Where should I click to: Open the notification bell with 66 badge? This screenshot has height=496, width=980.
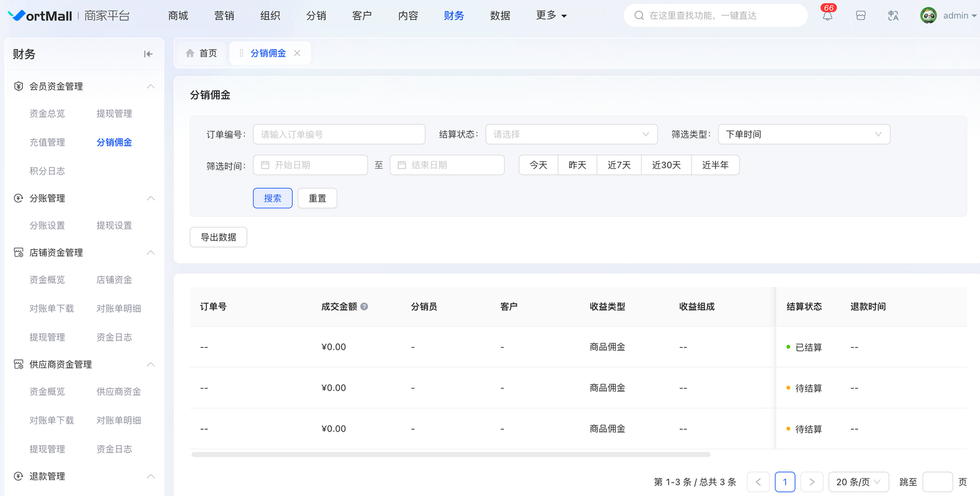[827, 16]
